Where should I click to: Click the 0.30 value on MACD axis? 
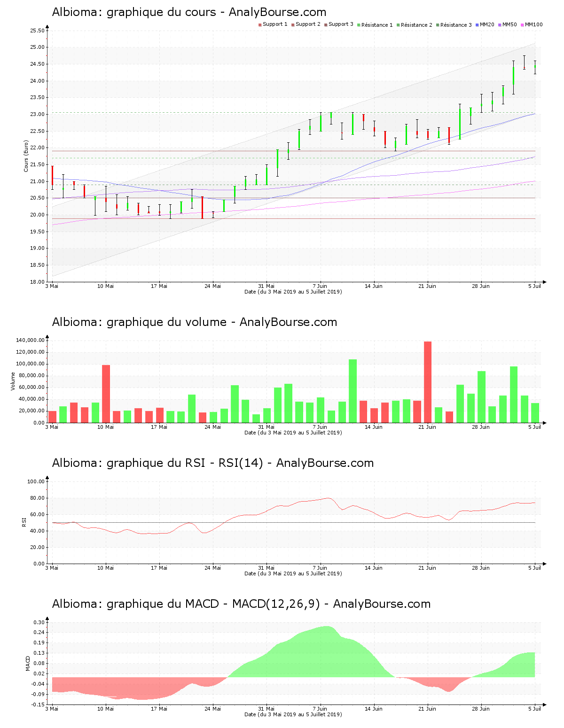(x=39, y=622)
